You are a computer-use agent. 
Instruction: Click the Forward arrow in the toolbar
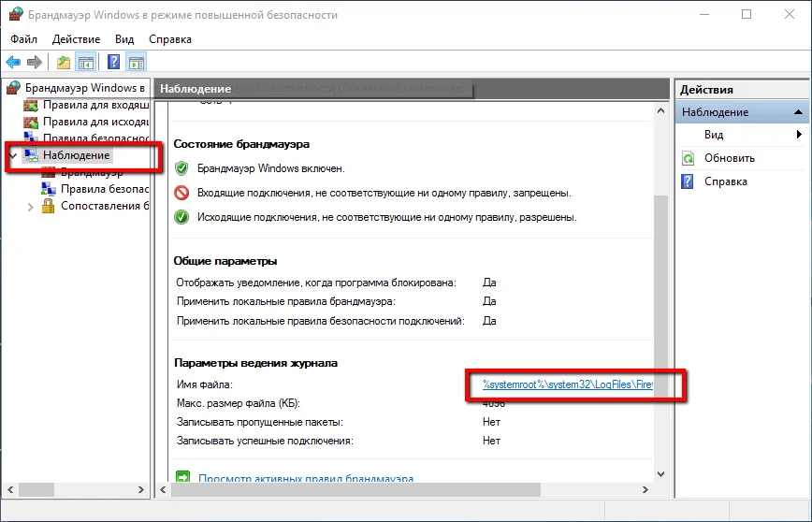(x=35, y=63)
